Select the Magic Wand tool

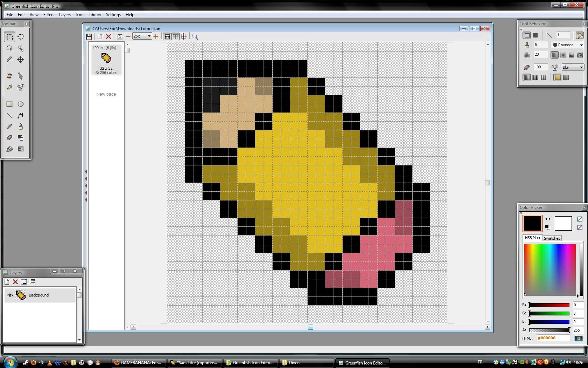click(21, 48)
